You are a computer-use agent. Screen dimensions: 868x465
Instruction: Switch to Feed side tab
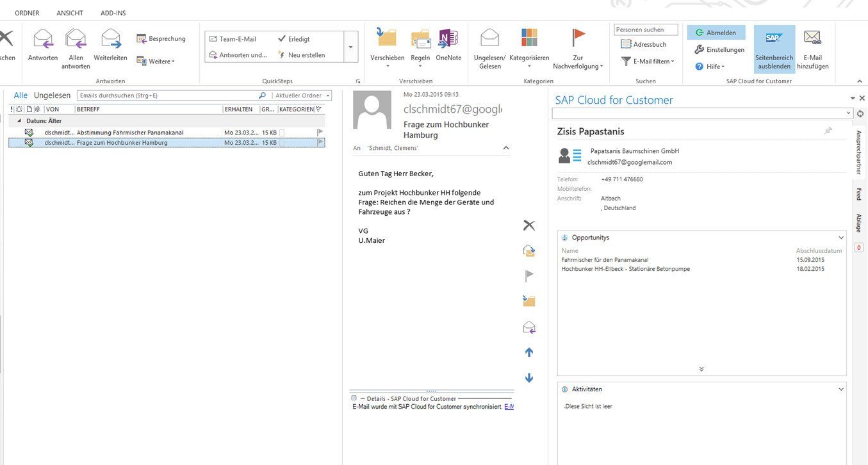point(859,194)
